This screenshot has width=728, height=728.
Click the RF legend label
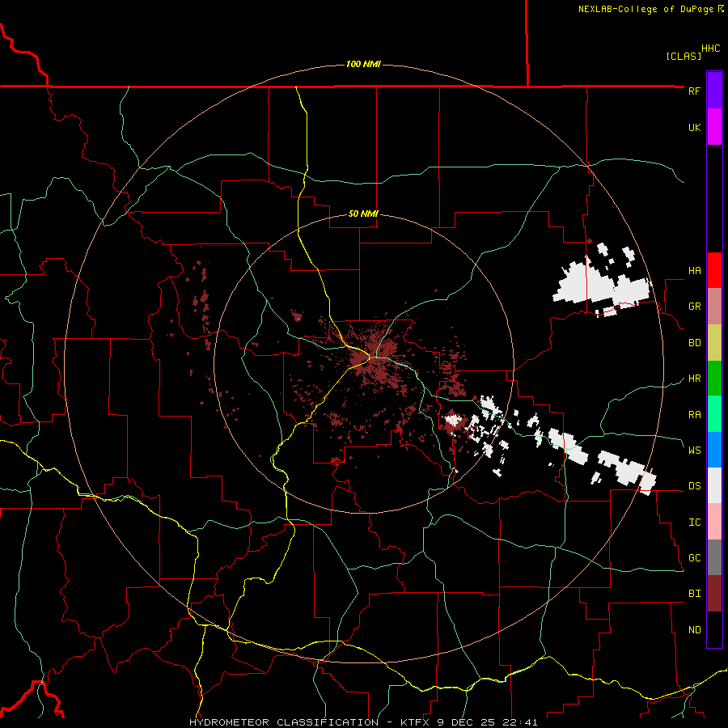pyautogui.click(x=694, y=91)
